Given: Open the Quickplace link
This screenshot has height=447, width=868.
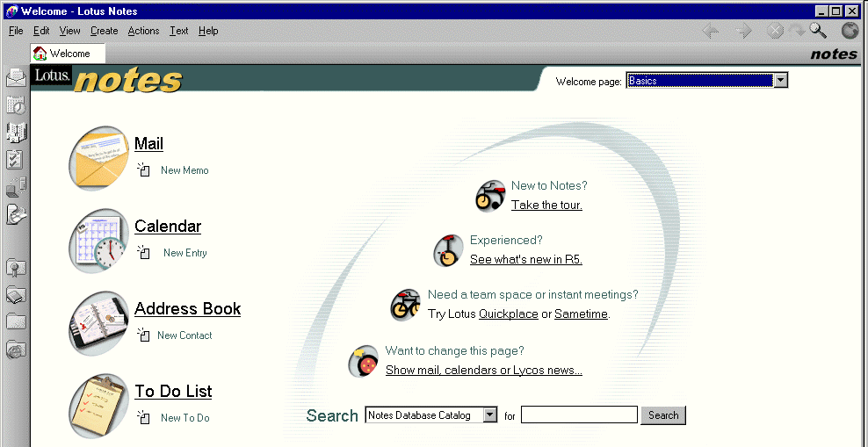Looking at the screenshot, I should [x=508, y=314].
